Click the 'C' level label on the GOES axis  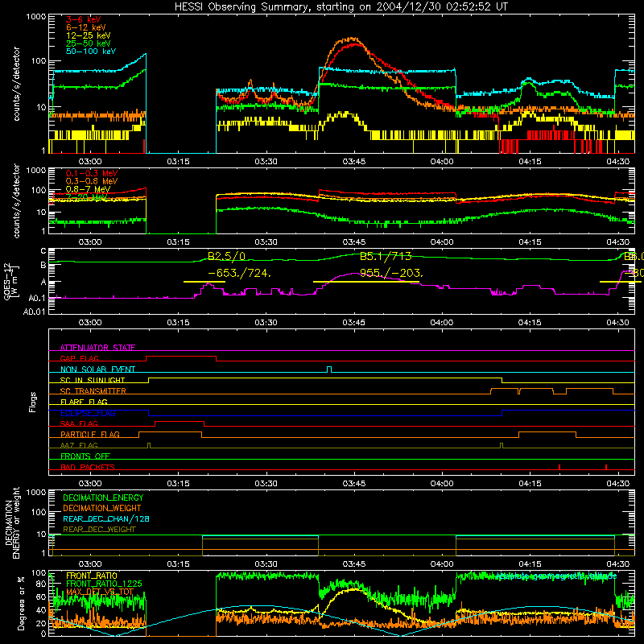click(x=43, y=251)
